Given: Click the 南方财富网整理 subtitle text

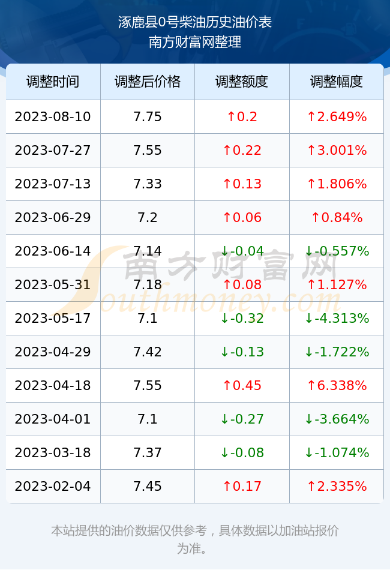Looking at the screenshot, I should [195, 42].
